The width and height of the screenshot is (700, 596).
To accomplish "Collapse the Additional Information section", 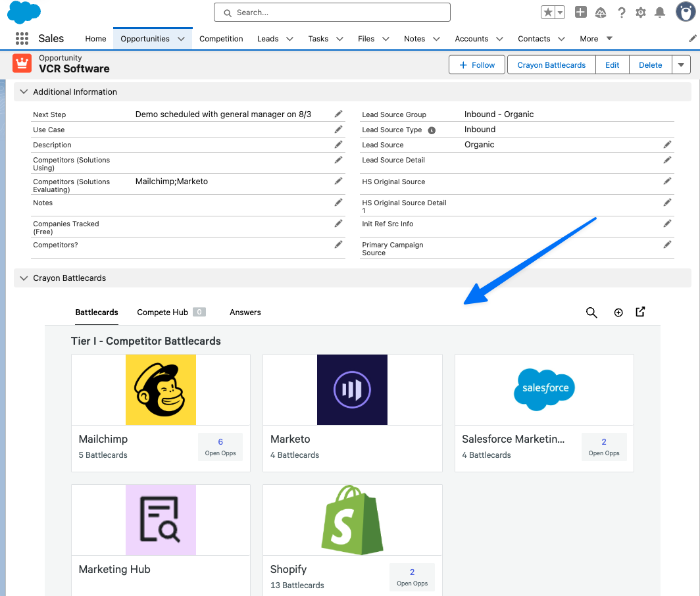I will point(24,92).
